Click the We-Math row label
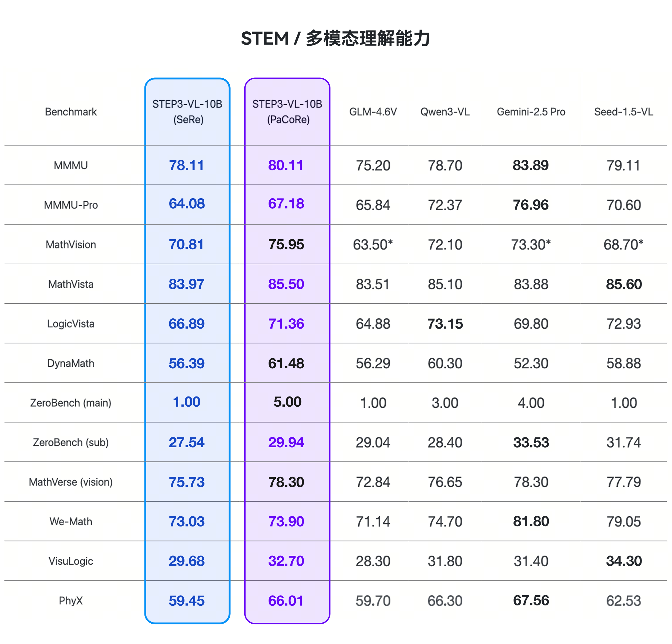Image resolution: width=672 pixels, height=644 pixels. coord(71,521)
